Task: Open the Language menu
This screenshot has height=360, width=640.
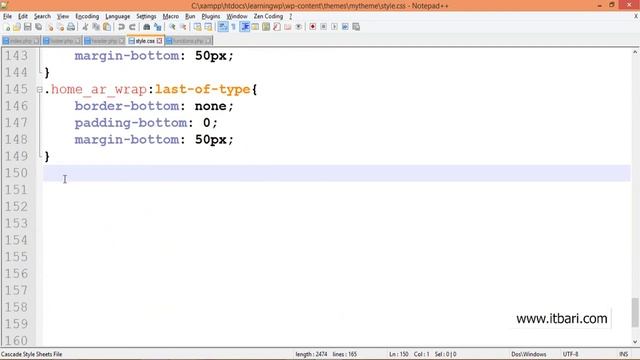Action: (118, 16)
